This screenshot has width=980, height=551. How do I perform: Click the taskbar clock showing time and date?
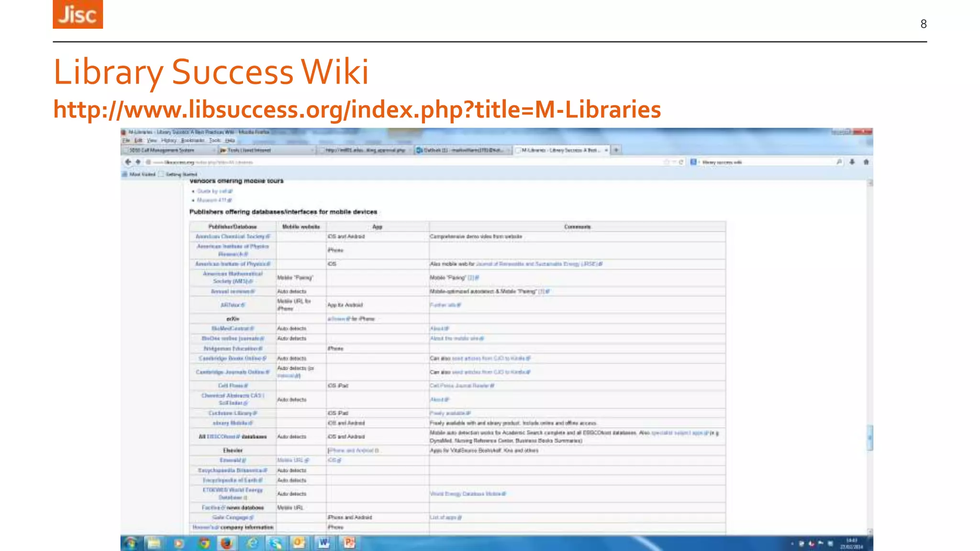coord(852,543)
